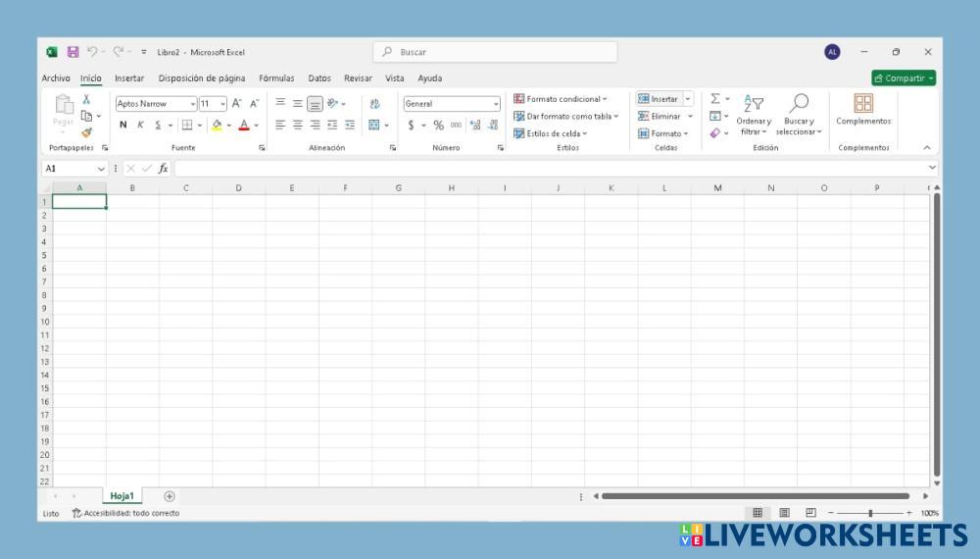
Task: Open the Complementos add-ins icon
Action: coord(862,103)
